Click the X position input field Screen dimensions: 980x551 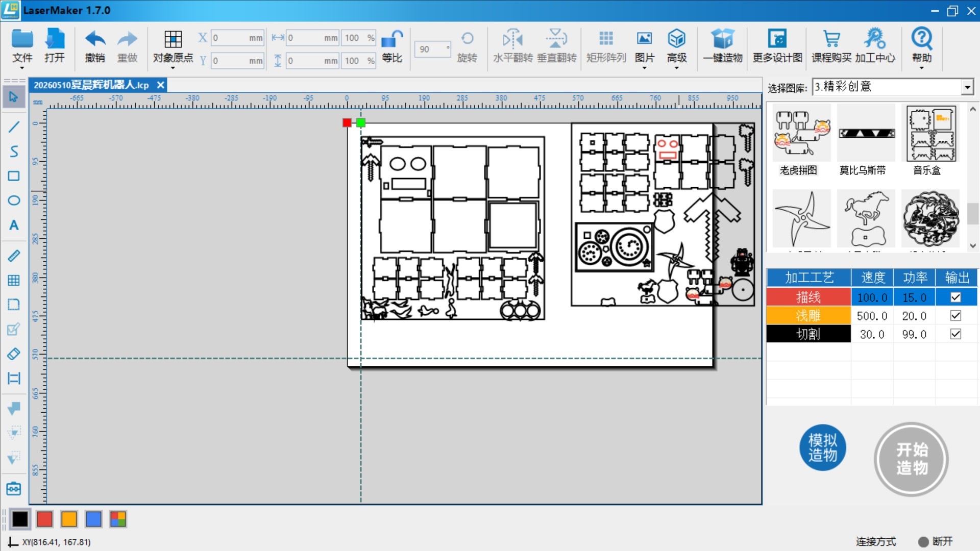click(x=237, y=38)
